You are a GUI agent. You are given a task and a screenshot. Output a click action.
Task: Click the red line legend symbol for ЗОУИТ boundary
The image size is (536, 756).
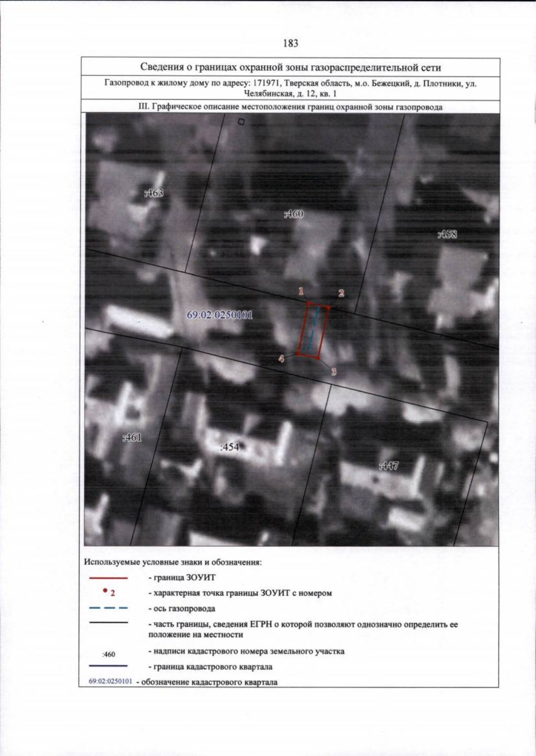109,578
